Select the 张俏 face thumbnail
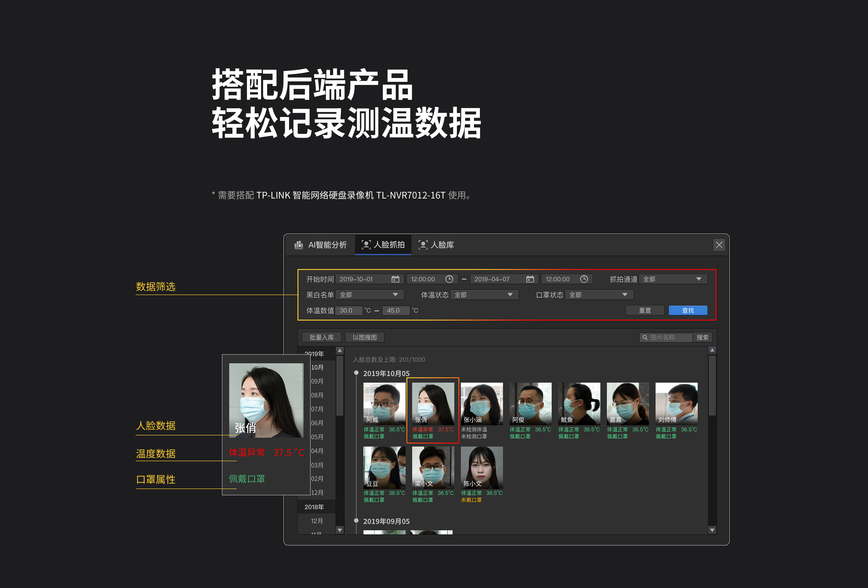Viewport: 868px width, 588px height. pos(433,404)
